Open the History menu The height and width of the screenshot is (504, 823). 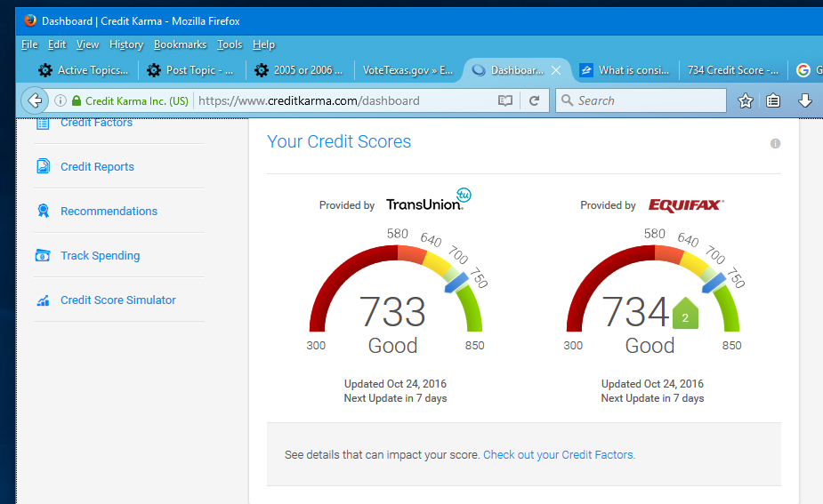(x=126, y=44)
